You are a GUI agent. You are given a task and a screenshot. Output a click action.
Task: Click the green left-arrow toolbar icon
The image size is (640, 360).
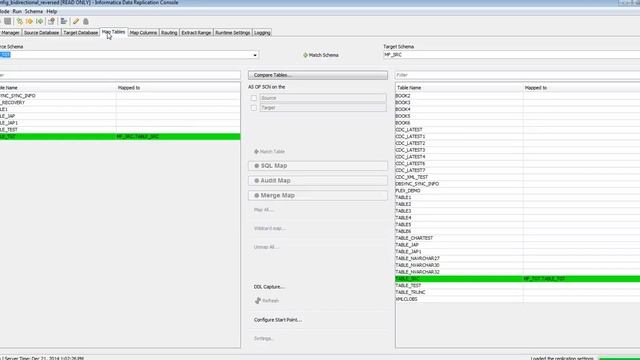tap(40, 21)
